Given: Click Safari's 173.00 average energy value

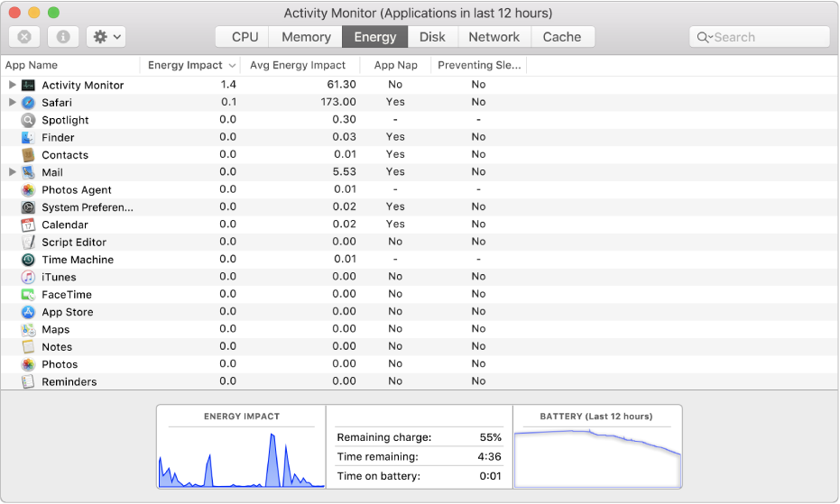Looking at the screenshot, I should (x=338, y=102).
